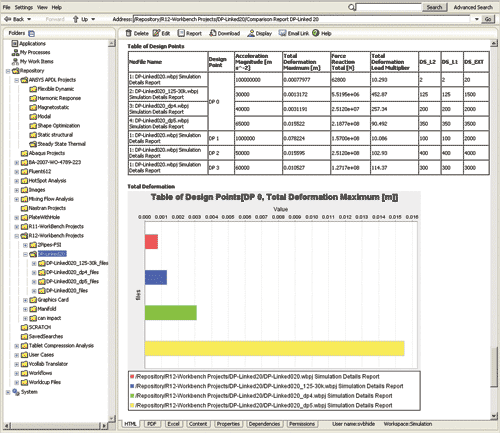Screen dimensions: 500x433
Task: Click the Forward navigation button
Action: 55,19
